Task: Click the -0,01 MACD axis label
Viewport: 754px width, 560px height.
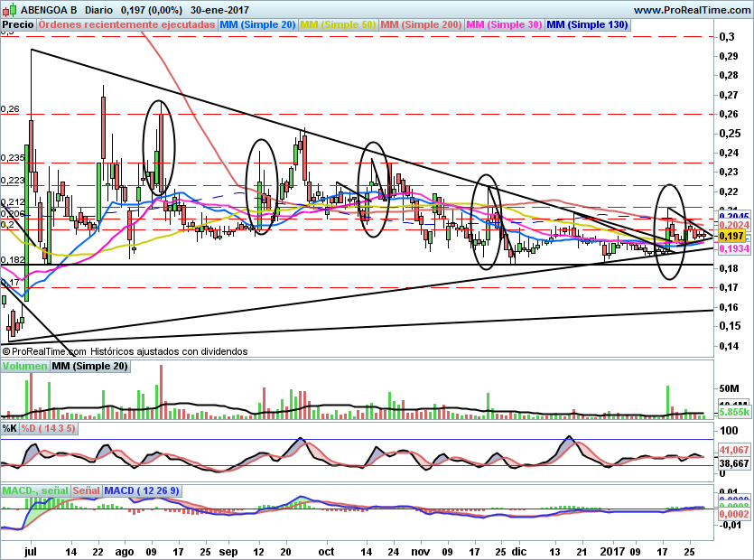Action: coord(730,525)
